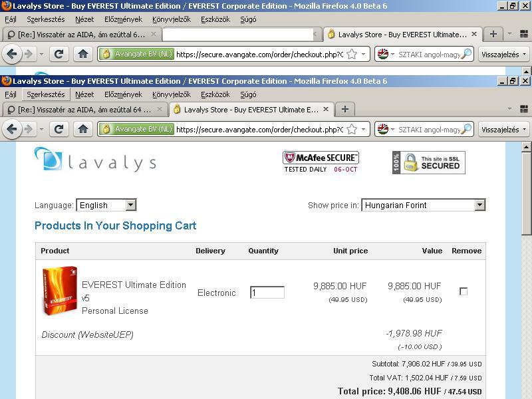The height and width of the screenshot is (399, 532).
Task: Bookmark star in front window URL bar
Action: point(352,129)
